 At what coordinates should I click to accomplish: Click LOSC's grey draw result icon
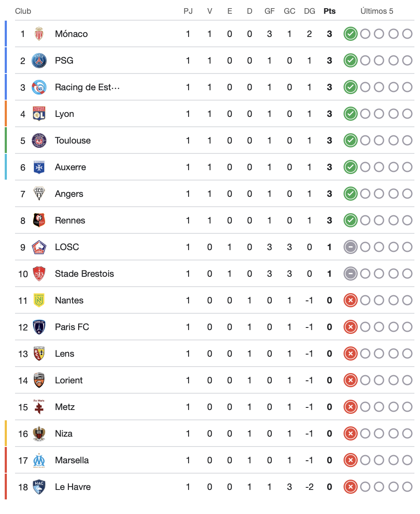[350, 247]
